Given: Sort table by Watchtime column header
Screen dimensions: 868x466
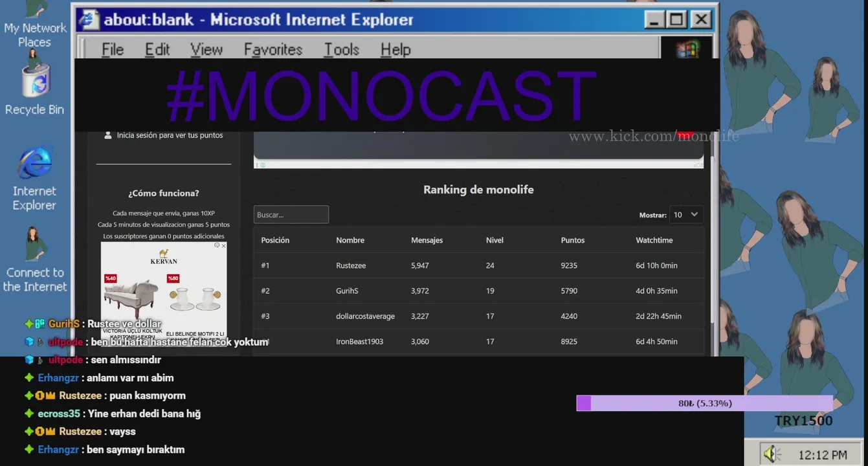Looking at the screenshot, I should (x=654, y=240).
